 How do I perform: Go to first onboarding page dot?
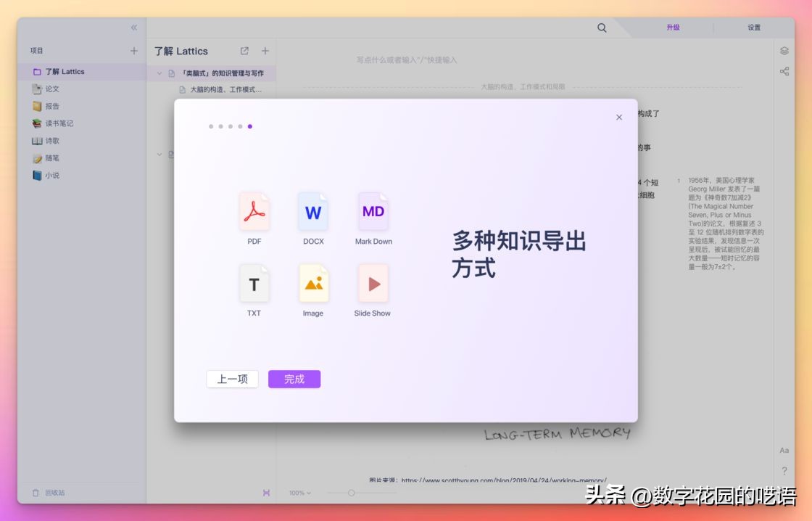(x=211, y=126)
